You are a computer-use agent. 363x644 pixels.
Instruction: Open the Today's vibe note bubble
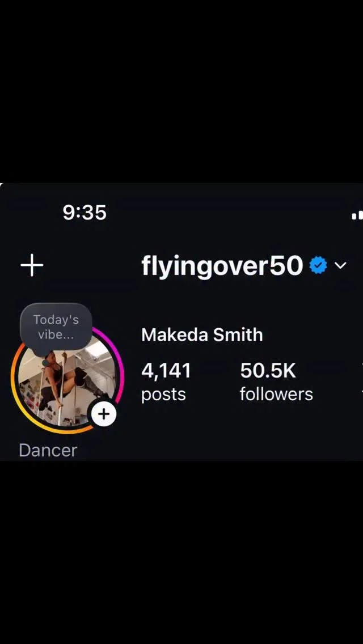click(x=56, y=327)
